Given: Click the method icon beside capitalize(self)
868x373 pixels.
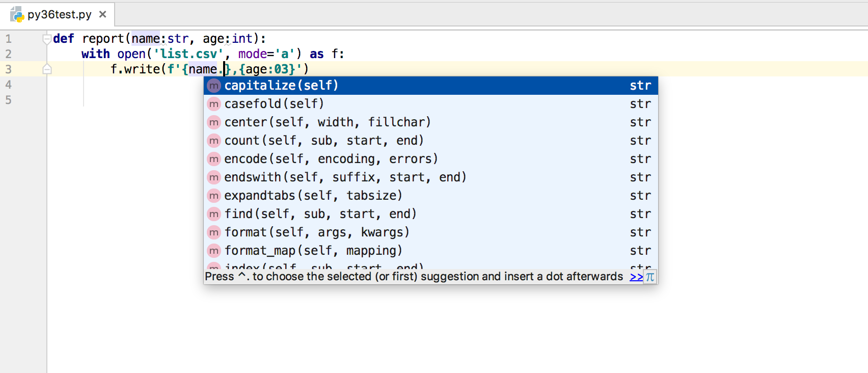Looking at the screenshot, I should coord(214,86).
